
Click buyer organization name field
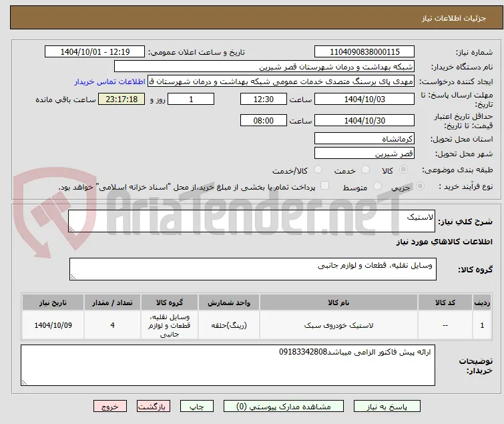pyautogui.click(x=264, y=67)
